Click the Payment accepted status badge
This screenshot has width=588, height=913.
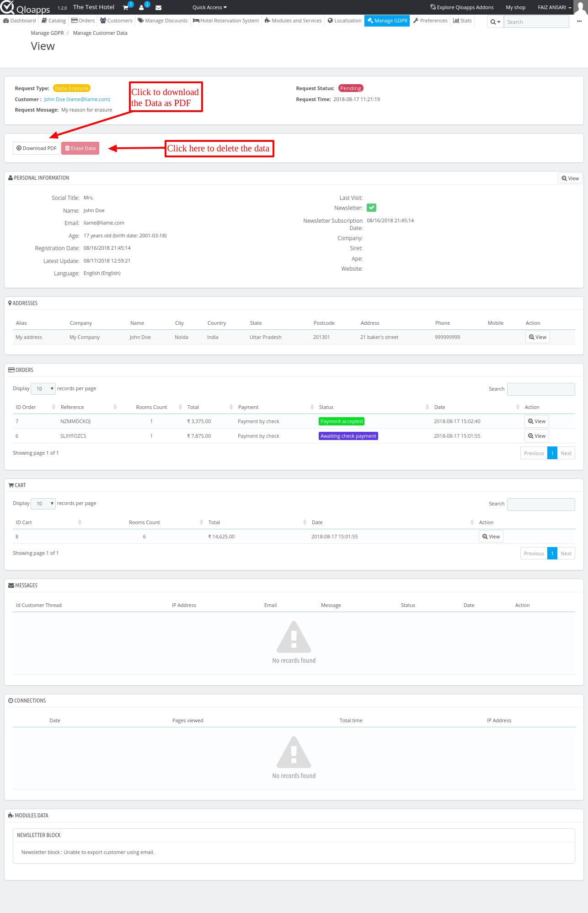342,421
